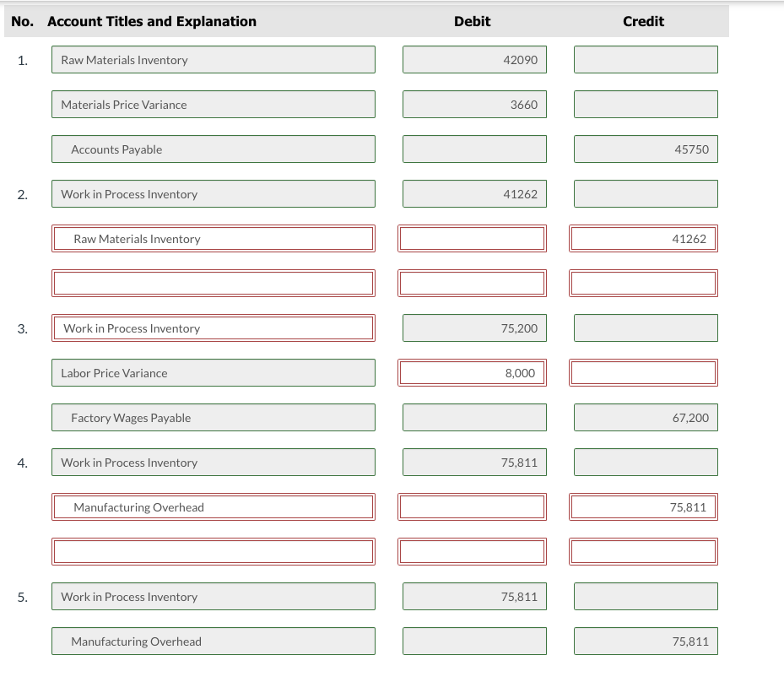
Task: Select the Manufacturing Overhead field in entry 5
Action: tap(214, 641)
